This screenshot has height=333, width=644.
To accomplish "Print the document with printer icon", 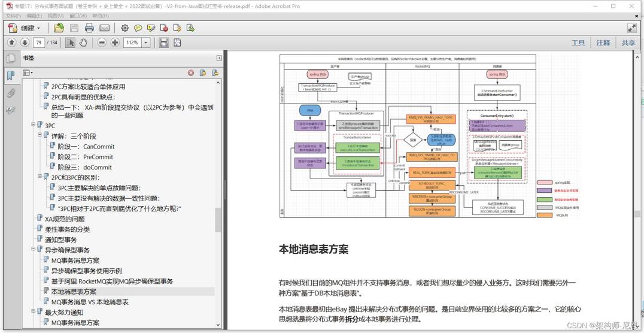I will click(89, 28).
